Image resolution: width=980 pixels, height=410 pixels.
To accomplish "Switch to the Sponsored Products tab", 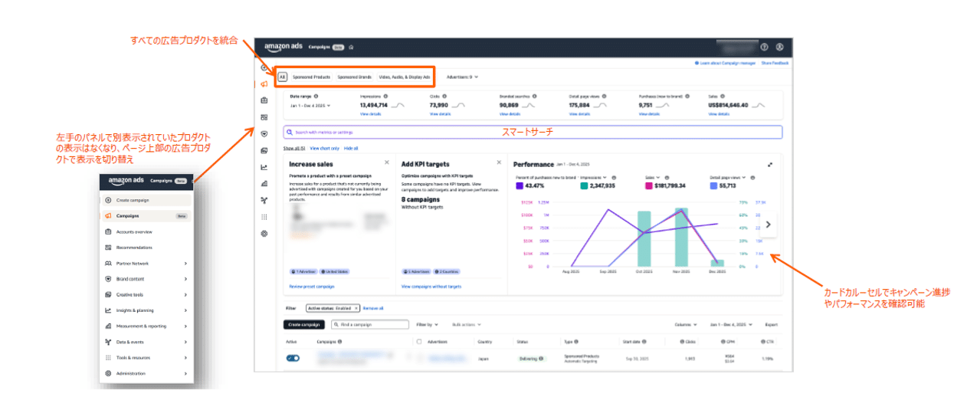I will coord(311,77).
